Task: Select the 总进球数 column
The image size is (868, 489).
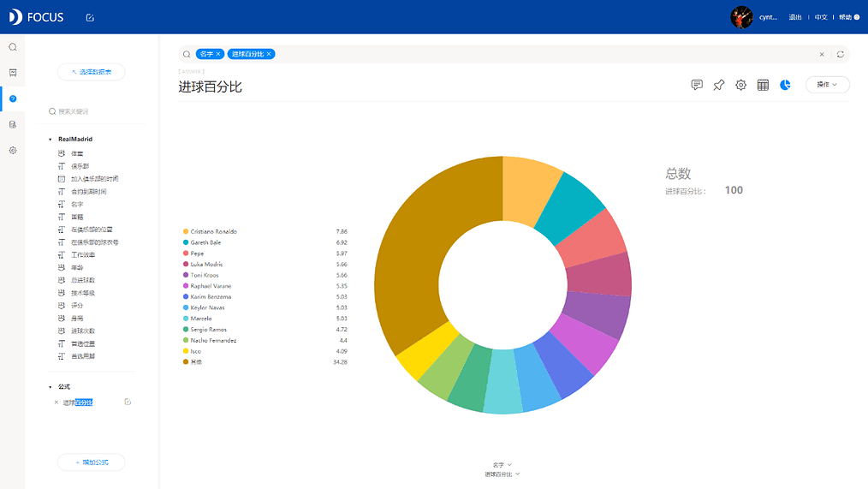Action: point(83,281)
